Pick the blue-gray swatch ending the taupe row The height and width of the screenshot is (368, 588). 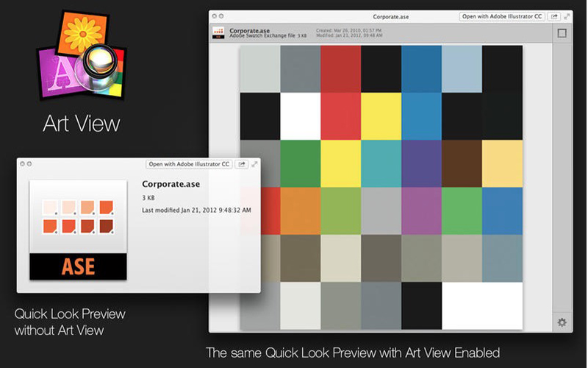(502, 258)
